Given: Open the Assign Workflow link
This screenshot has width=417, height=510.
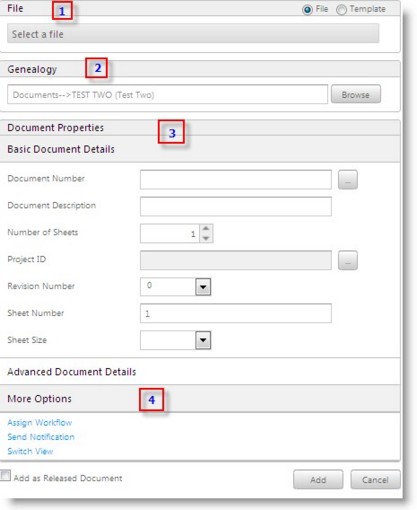Looking at the screenshot, I should click(40, 423).
